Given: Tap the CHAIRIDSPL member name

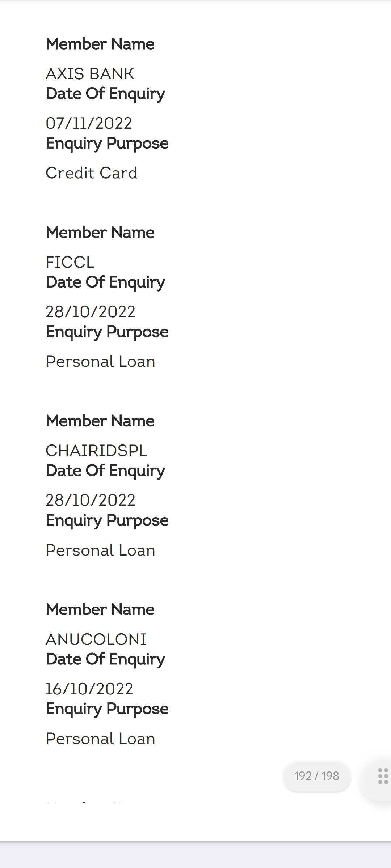Looking at the screenshot, I should [x=96, y=451].
